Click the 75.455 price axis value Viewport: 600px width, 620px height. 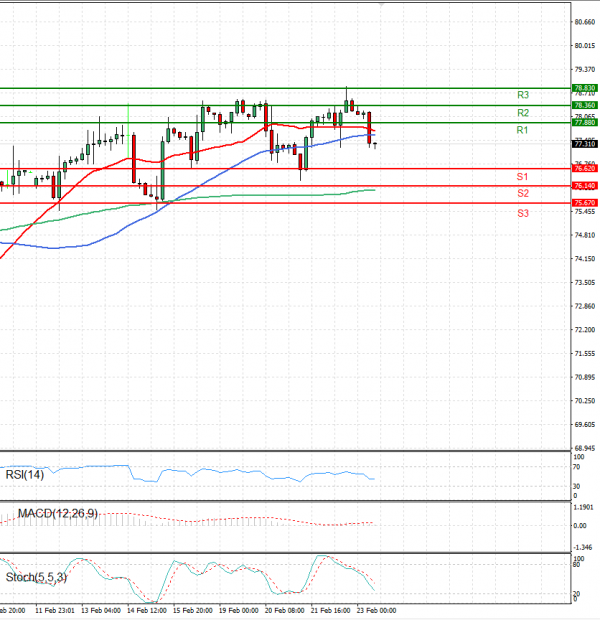click(x=585, y=212)
